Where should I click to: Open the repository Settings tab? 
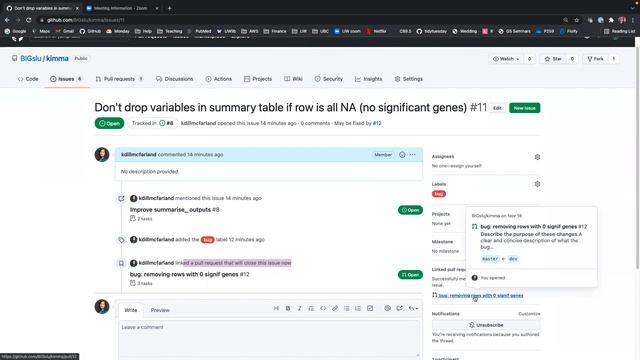tap(408, 79)
